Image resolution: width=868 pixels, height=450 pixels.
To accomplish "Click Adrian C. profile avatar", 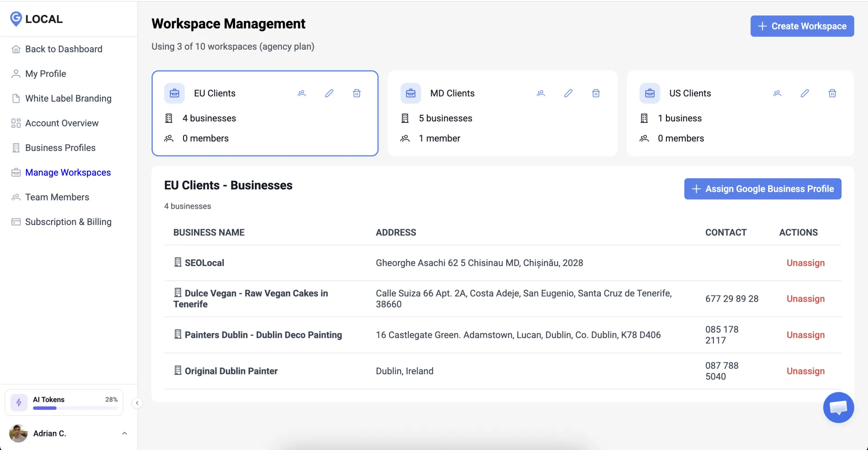I will click(19, 434).
